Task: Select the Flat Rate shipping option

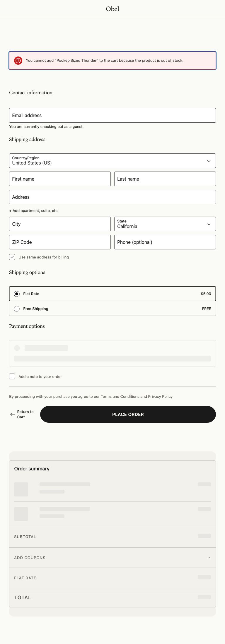Action: 17,294
